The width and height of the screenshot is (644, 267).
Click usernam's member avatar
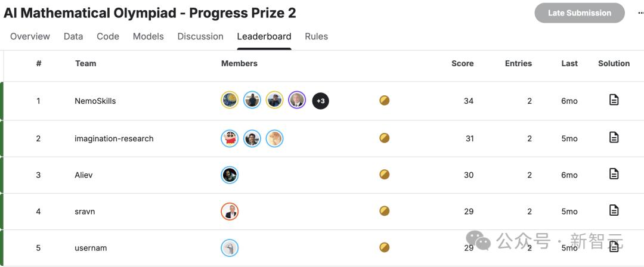[230, 248]
